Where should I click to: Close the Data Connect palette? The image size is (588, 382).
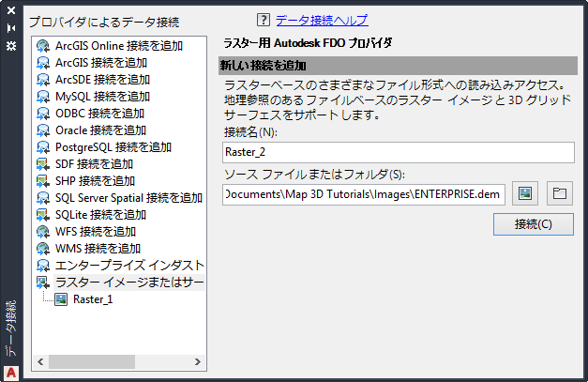click(11, 10)
